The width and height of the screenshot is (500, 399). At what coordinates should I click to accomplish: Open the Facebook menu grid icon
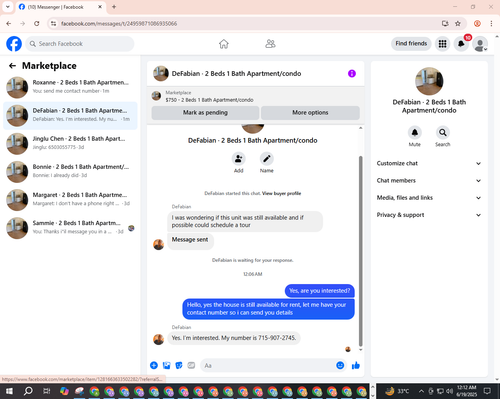[442, 44]
